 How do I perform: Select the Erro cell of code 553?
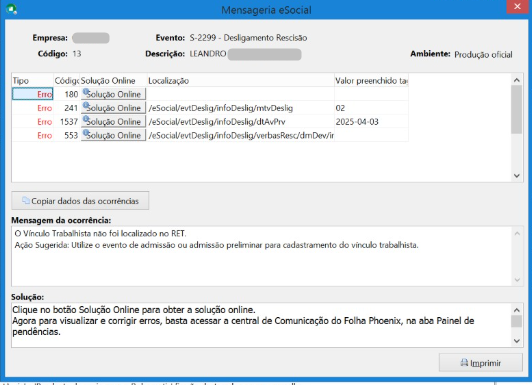[x=33, y=135]
